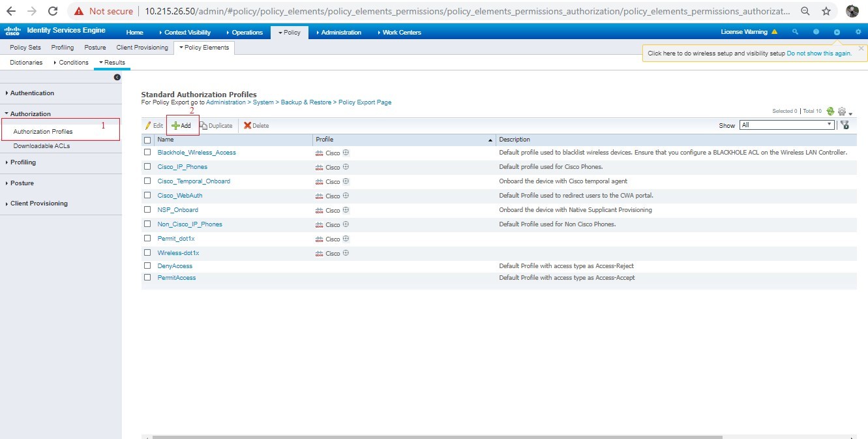The height and width of the screenshot is (439, 868).
Task: Open the search magnifier in header
Action: [x=795, y=32]
